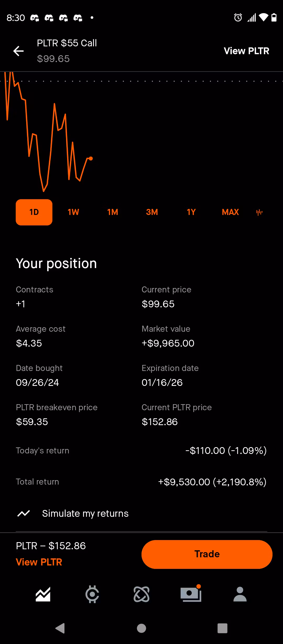Open the crypto ring tab icon
Screen dimensions: 283x644
(92, 594)
